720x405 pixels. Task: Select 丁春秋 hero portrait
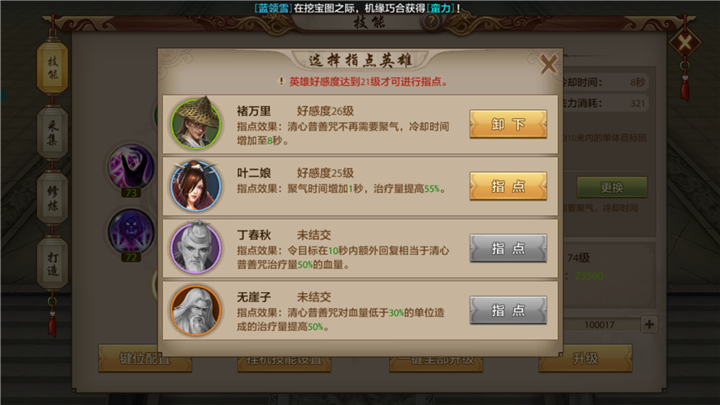click(x=196, y=248)
